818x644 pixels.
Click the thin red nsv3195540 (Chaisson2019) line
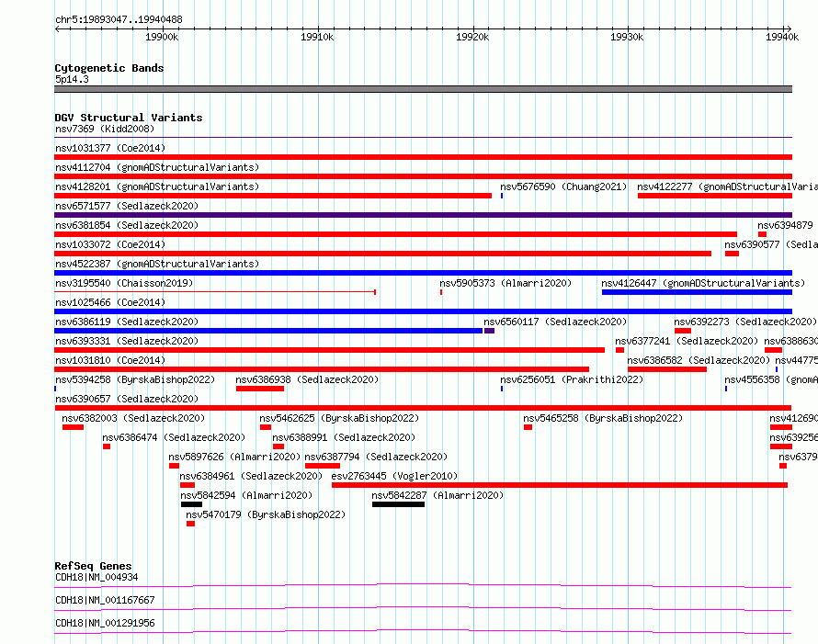click(x=215, y=292)
